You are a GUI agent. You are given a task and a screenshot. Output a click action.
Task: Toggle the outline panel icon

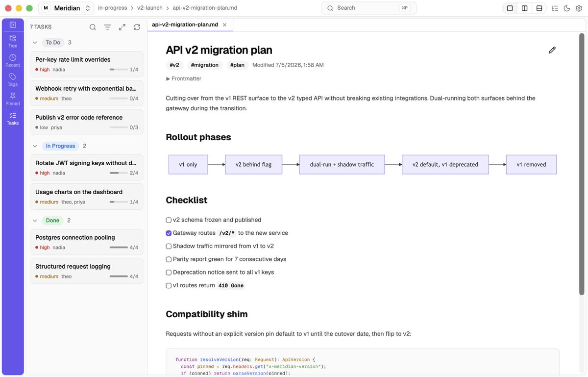pos(555,8)
